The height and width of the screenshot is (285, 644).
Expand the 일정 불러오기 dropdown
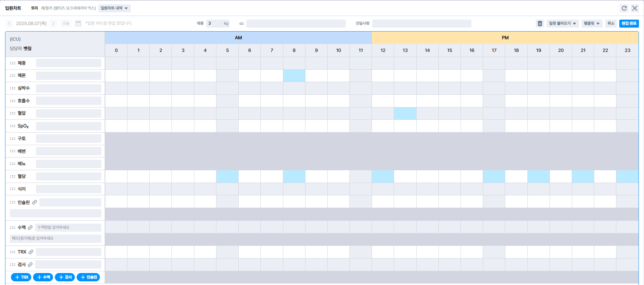562,24
